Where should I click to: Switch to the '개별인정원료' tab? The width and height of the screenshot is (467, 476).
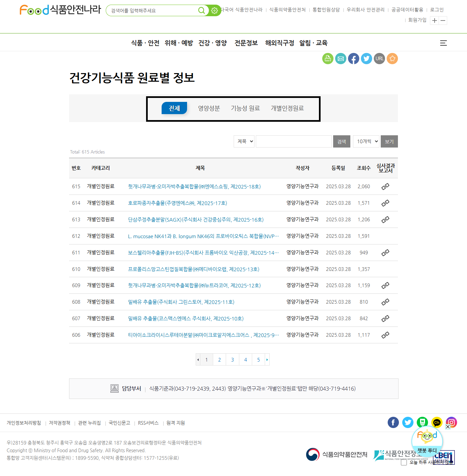click(x=287, y=108)
